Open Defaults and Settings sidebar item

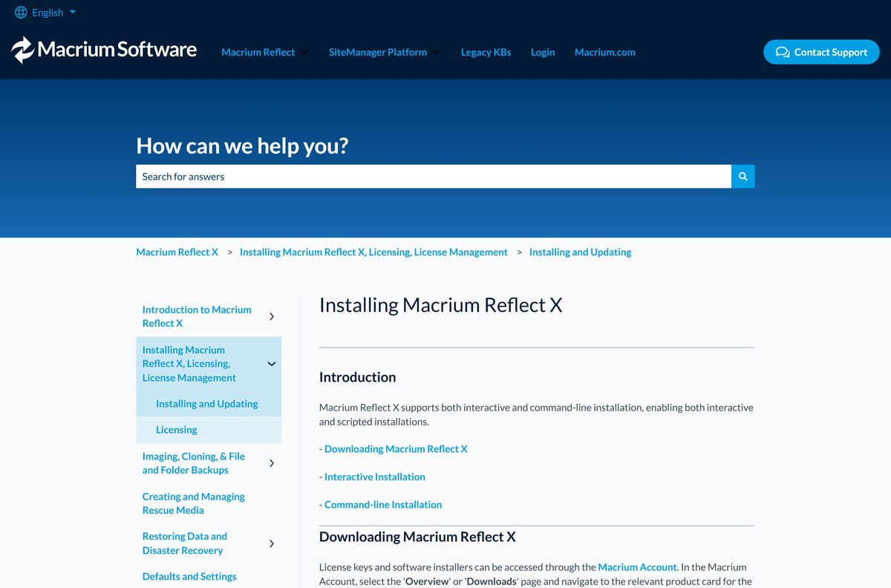point(189,577)
